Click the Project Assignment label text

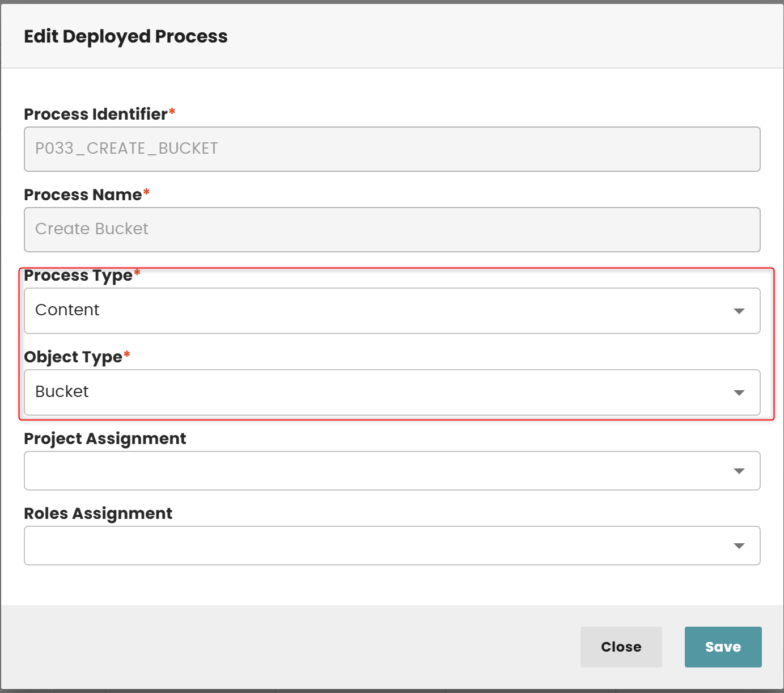[105, 438]
